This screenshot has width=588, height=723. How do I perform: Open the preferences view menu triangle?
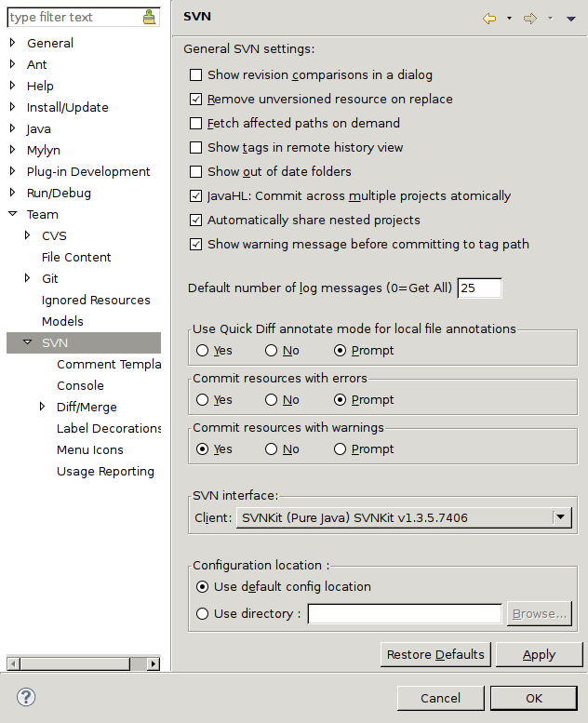[571, 19]
